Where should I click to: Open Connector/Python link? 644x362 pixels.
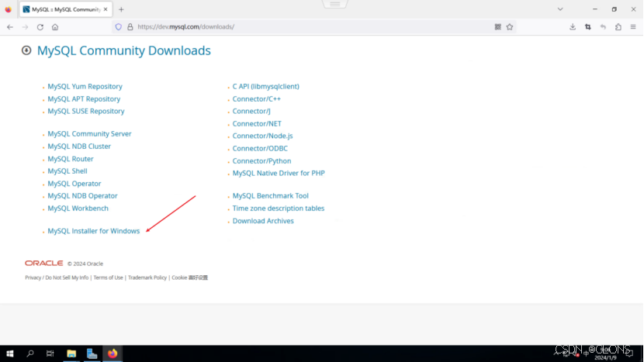point(261,161)
